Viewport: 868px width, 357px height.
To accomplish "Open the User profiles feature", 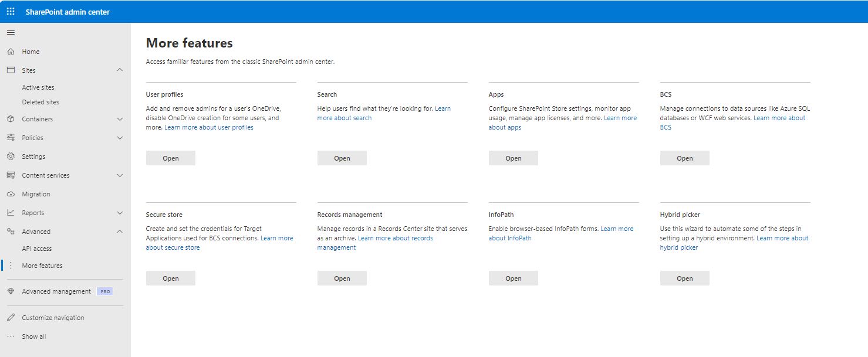I will [170, 158].
